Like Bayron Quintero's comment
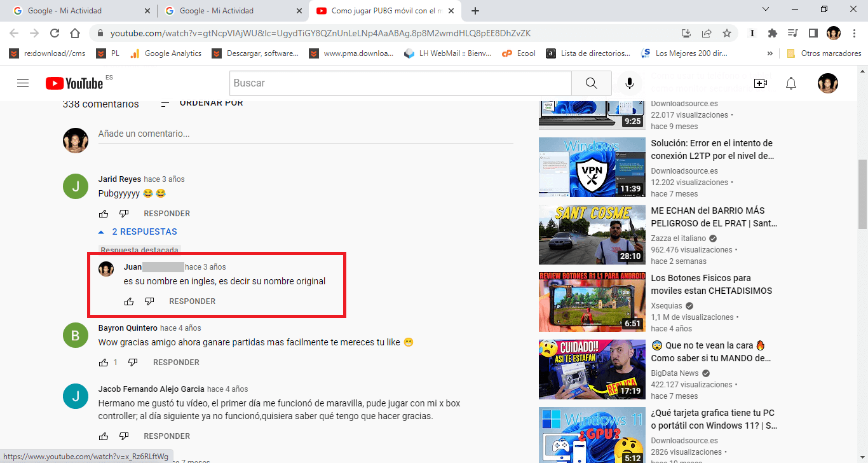 (x=104, y=363)
